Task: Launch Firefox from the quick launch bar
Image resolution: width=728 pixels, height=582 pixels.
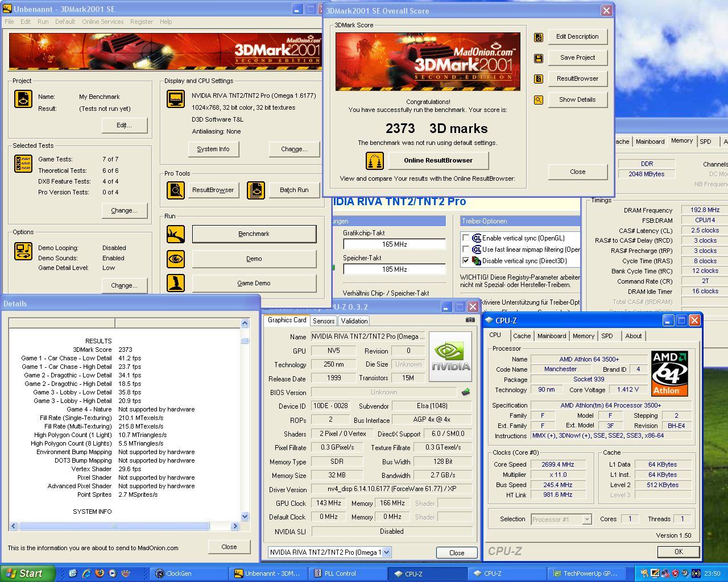Action: 100,573
